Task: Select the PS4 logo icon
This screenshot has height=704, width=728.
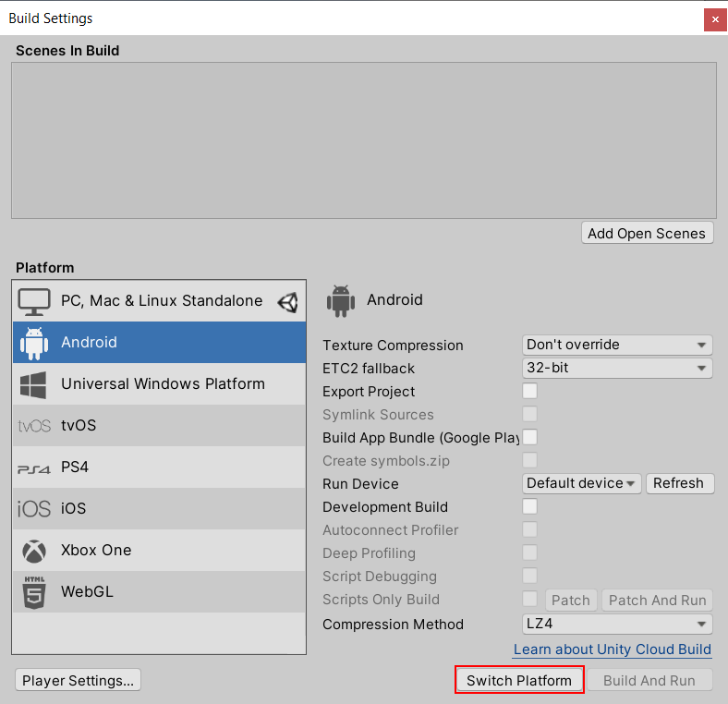Action: 34,468
